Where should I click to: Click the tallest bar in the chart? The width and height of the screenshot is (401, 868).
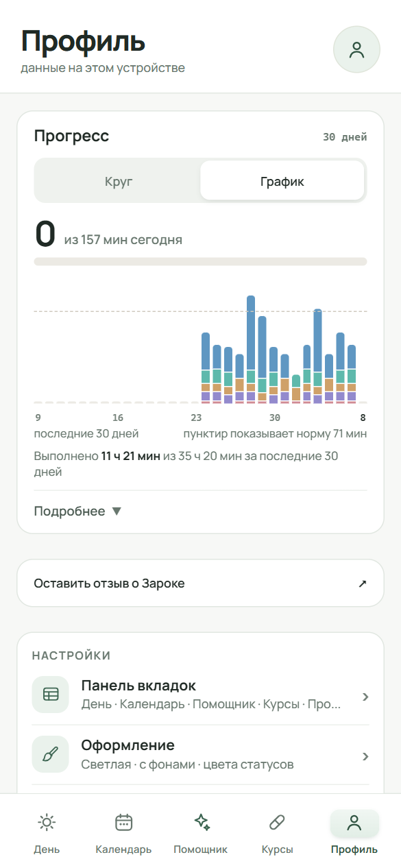pos(251,349)
